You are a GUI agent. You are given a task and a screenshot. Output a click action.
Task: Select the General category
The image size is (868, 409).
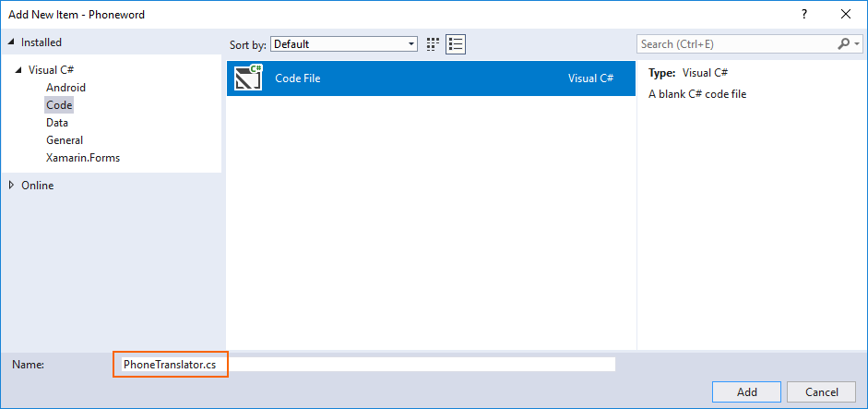[x=65, y=140]
